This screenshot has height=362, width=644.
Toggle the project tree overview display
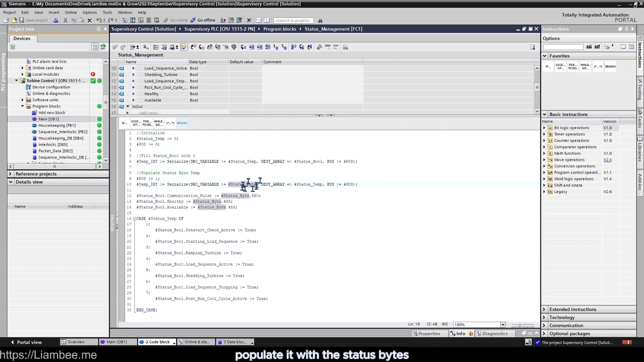coord(95,47)
